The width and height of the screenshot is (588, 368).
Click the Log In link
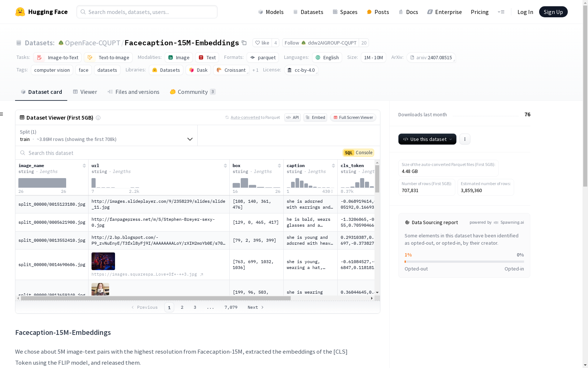pos(525,12)
